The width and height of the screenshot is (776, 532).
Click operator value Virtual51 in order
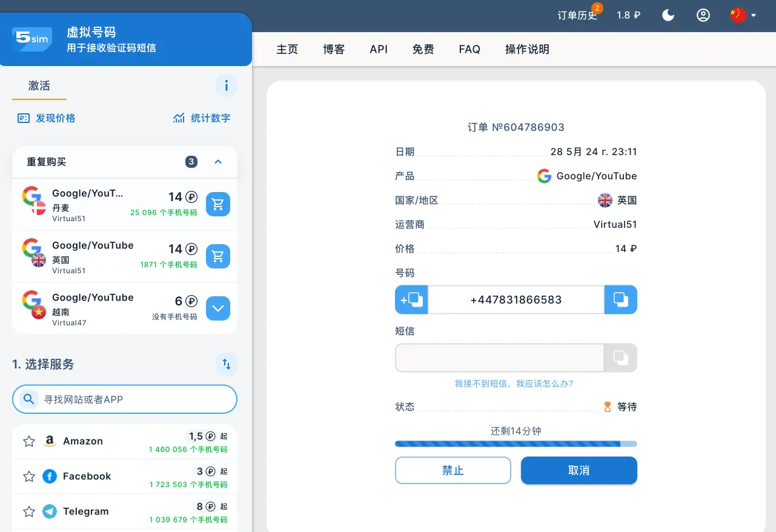coord(615,224)
